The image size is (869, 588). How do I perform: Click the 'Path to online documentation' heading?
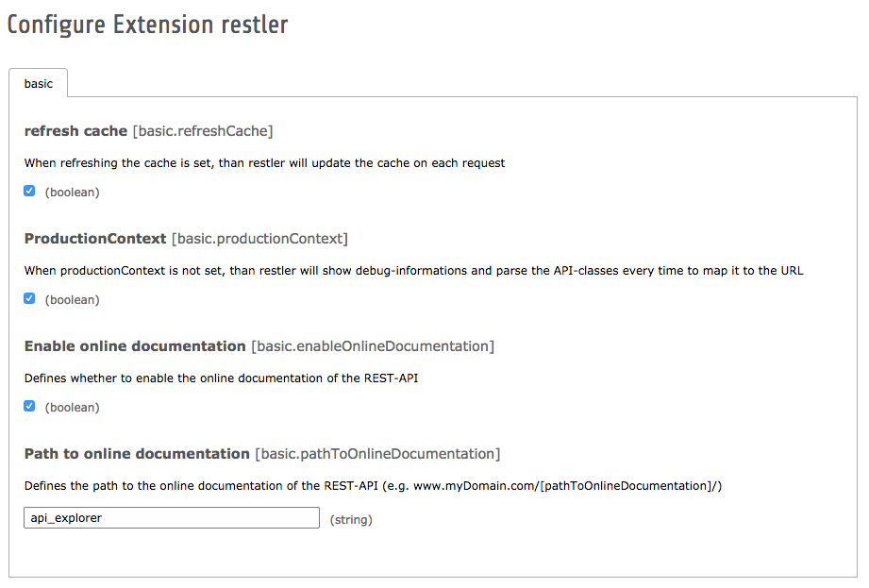pyautogui.click(x=137, y=453)
